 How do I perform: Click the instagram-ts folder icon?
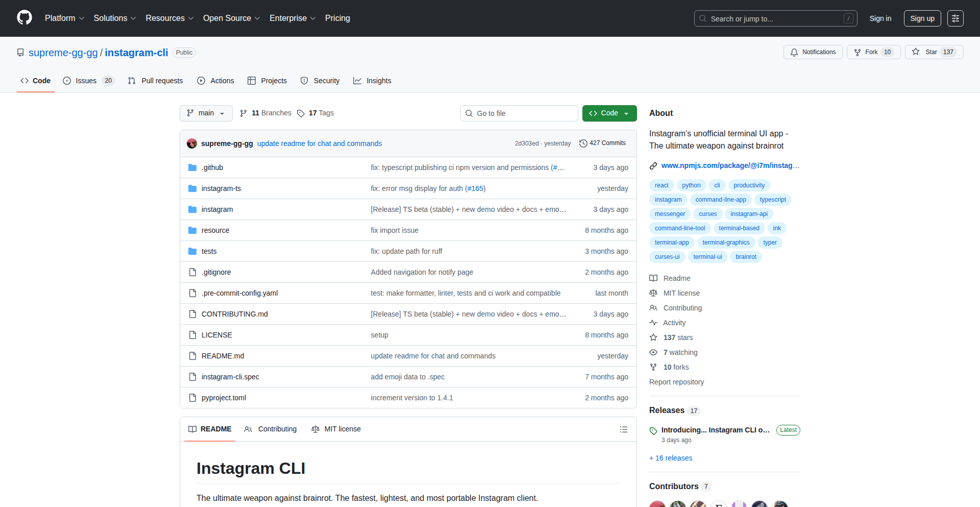point(192,188)
